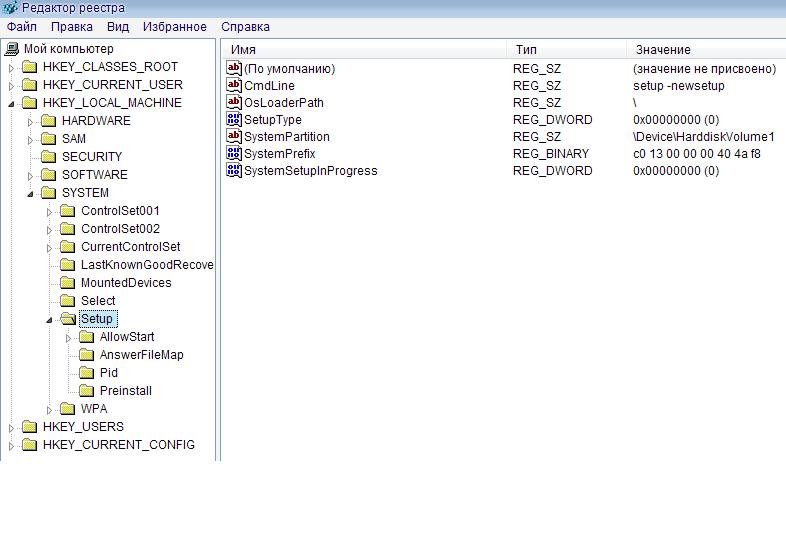786x545 pixels.
Task: Select the AnswerFileMap key
Action: tap(141, 355)
